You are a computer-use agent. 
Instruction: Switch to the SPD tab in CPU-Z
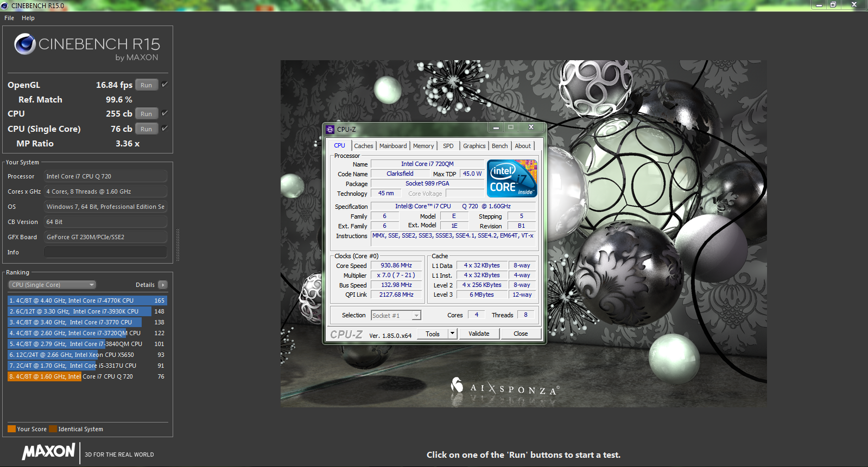(448, 146)
